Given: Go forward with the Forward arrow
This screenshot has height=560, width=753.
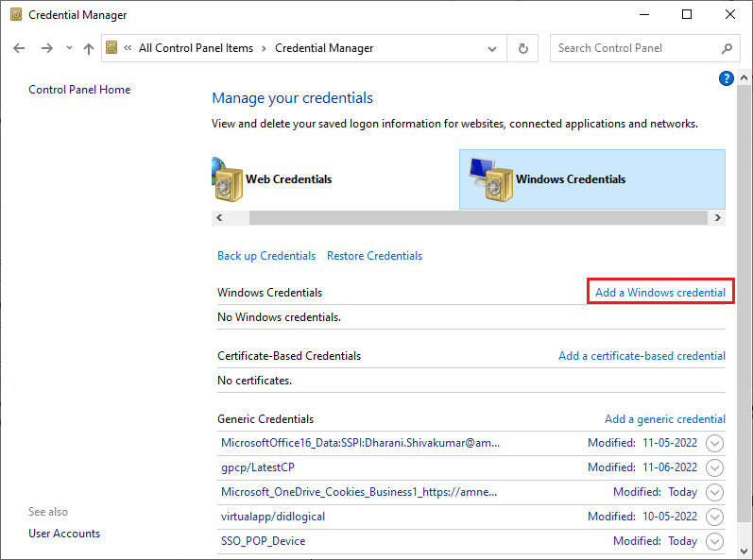Looking at the screenshot, I should pos(47,48).
